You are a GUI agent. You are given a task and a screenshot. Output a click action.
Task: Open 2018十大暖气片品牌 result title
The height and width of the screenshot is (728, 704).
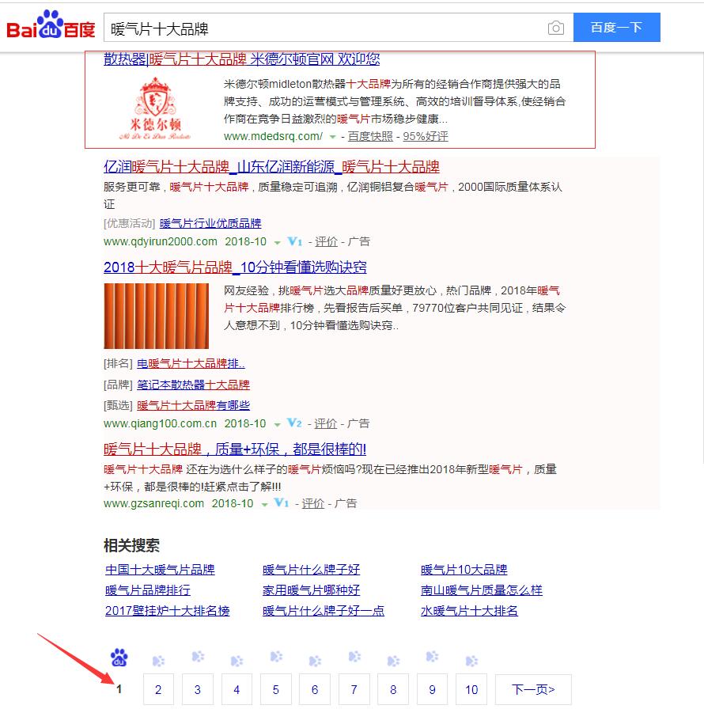click(235, 267)
